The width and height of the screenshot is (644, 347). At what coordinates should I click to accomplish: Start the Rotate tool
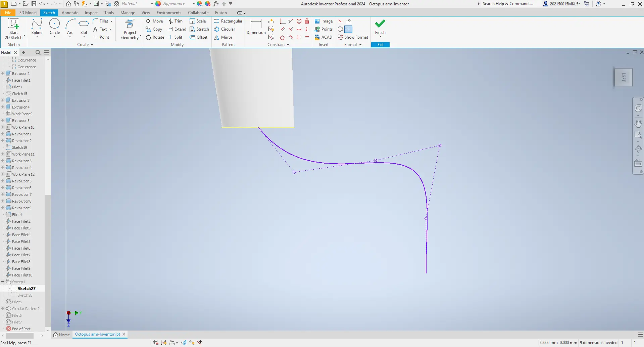pos(155,37)
